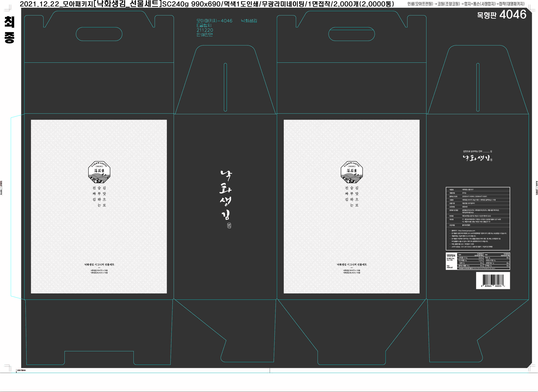
Task: Click the vertical 낙화생김 calligraphy on center panel
Action: (x=226, y=195)
